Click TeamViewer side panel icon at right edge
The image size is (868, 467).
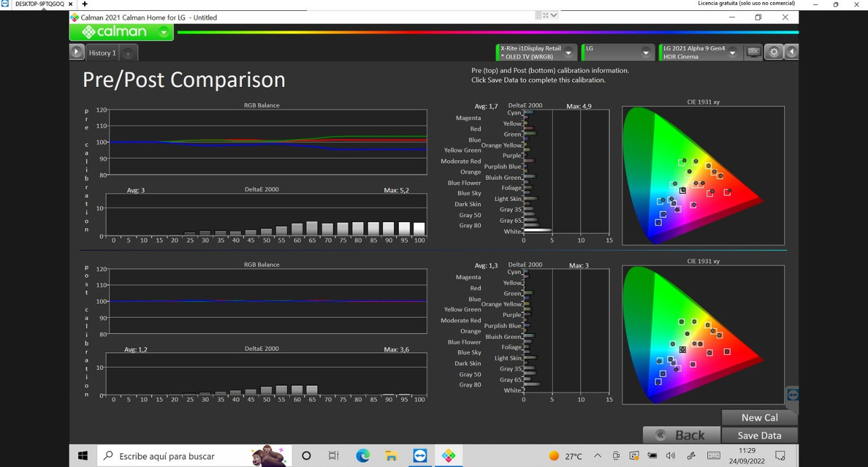(x=792, y=394)
